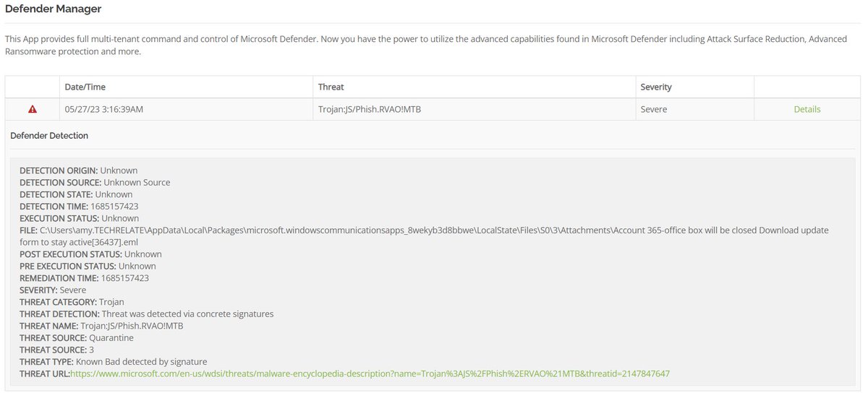This screenshot has height=393, width=868.
Task: Open the Microsoft threat encyclopedia URL
Action: pos(370,373)
